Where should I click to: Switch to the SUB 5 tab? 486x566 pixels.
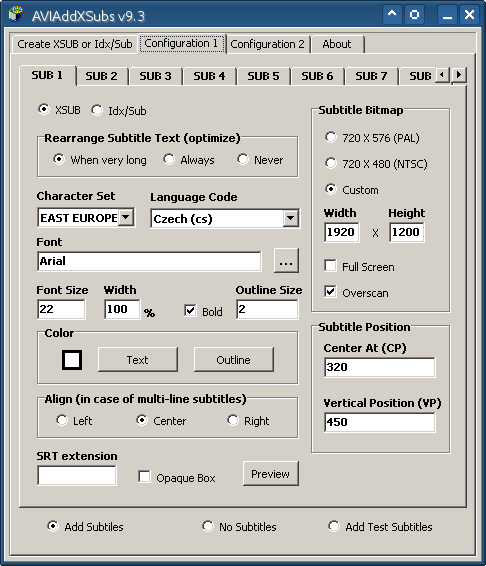point(263,76)
